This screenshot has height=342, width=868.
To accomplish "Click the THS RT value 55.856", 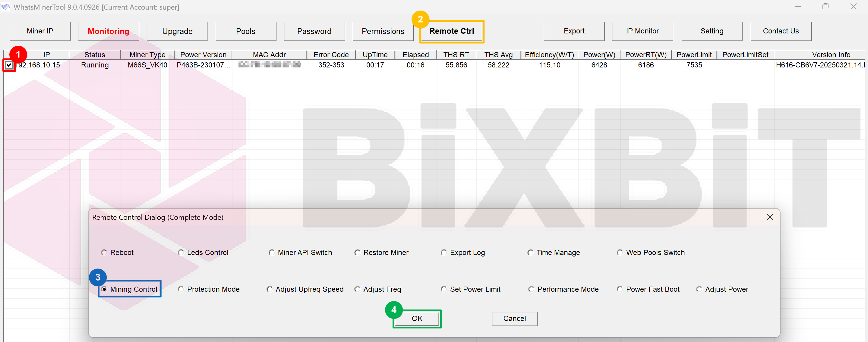I will (456, 65).
